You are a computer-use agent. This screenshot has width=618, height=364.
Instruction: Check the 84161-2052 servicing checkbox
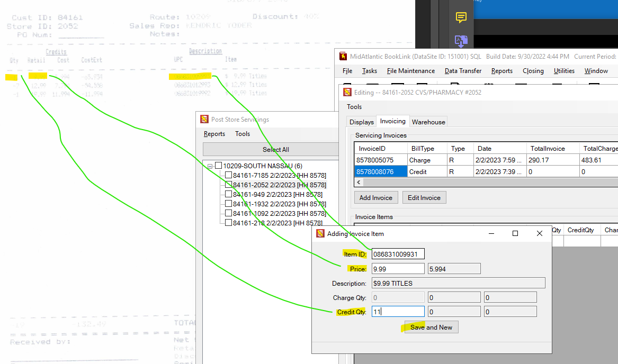228,184
